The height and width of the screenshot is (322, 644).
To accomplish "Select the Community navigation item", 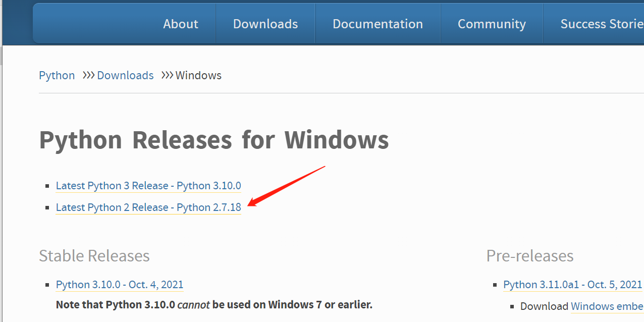I will point(492,24).
